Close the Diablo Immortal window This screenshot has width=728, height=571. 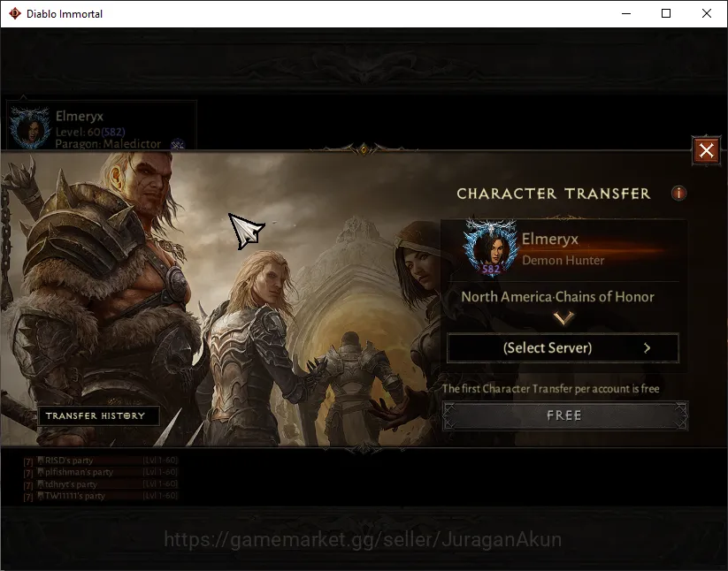pos(706,13)
